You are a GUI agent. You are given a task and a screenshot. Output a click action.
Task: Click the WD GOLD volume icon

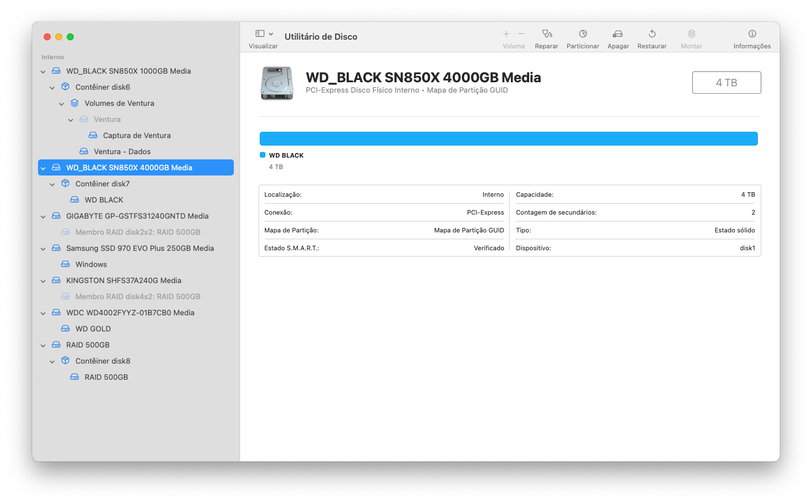click(x=66, y=329)
